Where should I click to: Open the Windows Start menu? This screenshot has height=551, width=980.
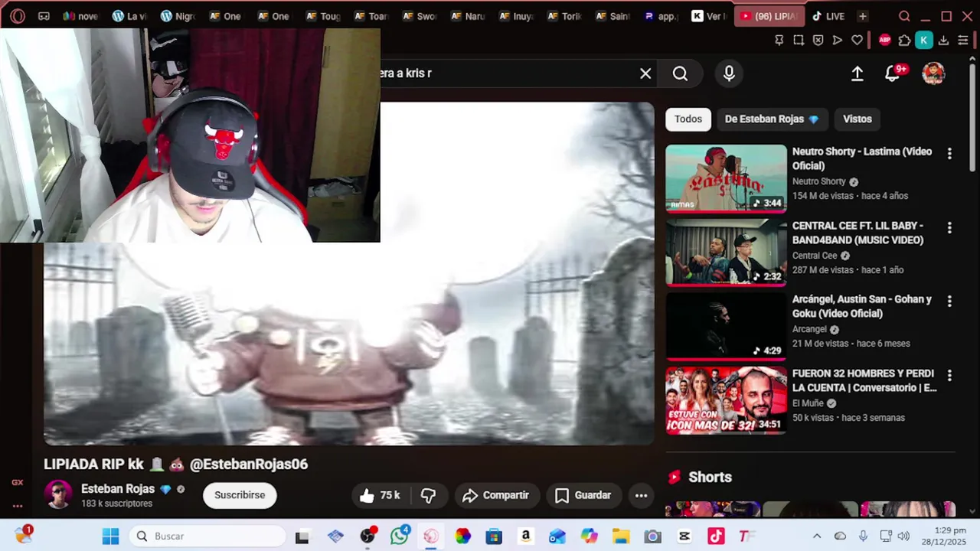point(111,536)
